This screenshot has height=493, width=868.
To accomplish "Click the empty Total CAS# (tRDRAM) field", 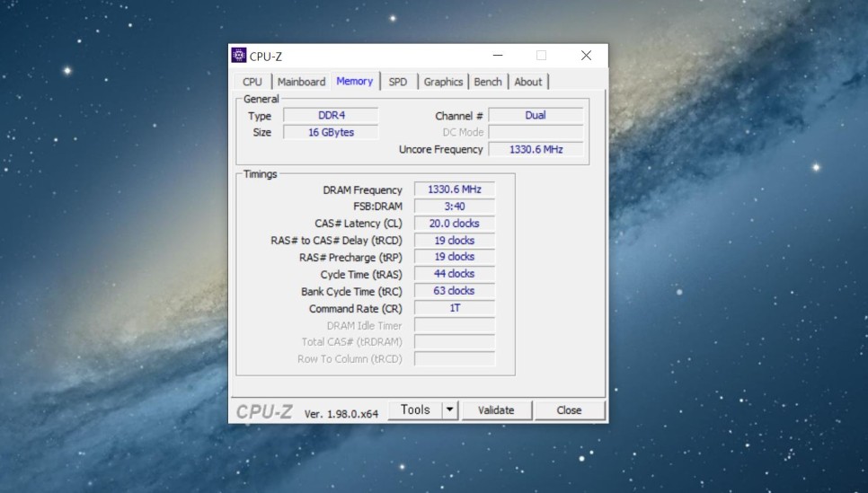I will 455,342.
